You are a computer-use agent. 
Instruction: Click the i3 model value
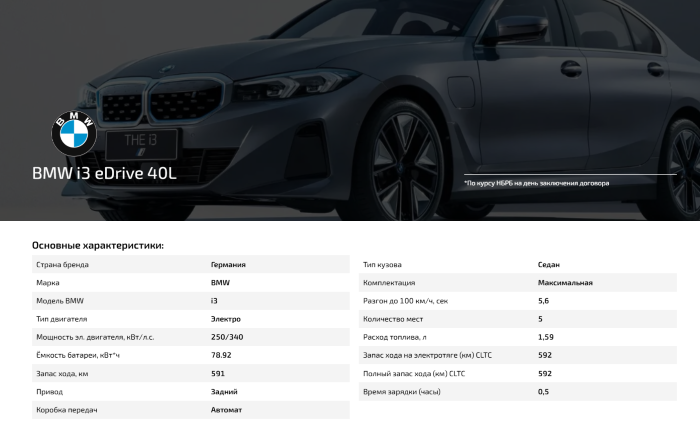point(214,301)
